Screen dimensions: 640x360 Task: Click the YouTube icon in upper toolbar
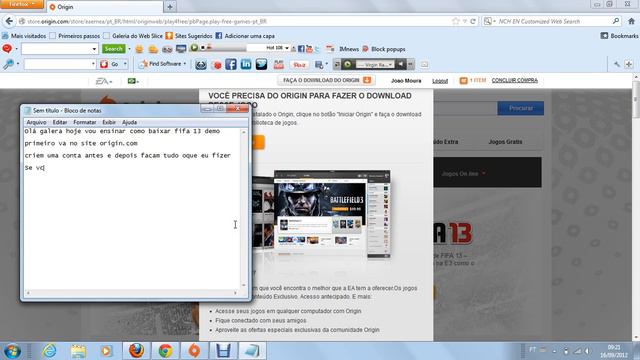click(x=309, y=49)
